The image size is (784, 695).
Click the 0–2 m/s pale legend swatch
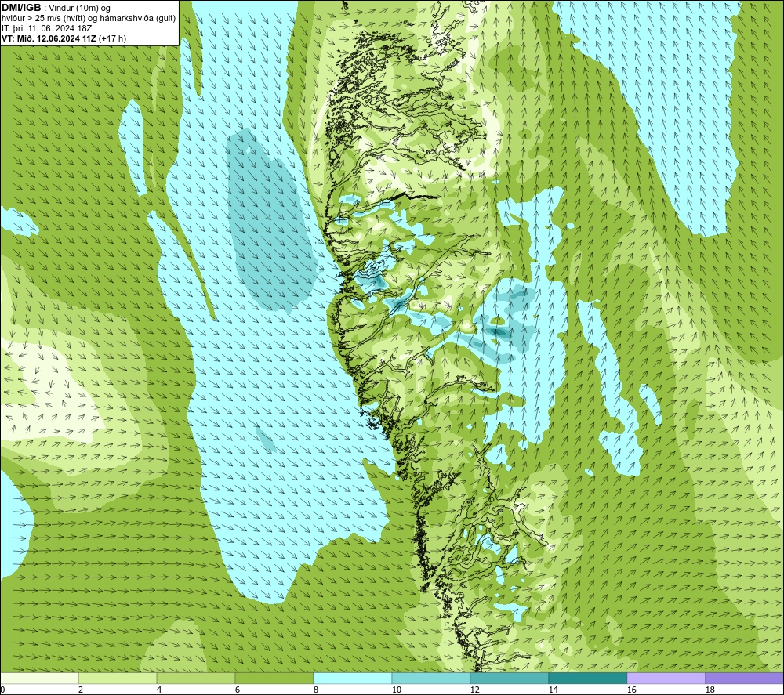point(39,678)
